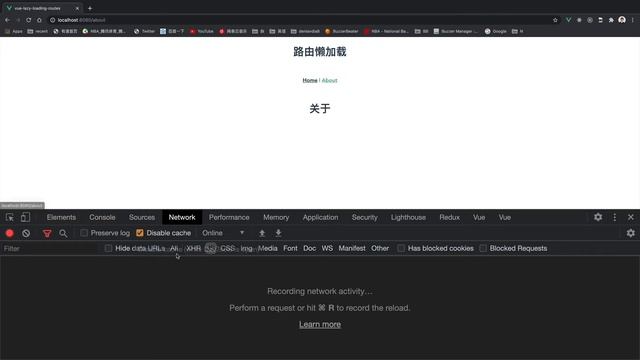Viewport: 640px width, 360px height.
Task: Toggle the red filter funnel icon
Action: click(x=47, y=233)
